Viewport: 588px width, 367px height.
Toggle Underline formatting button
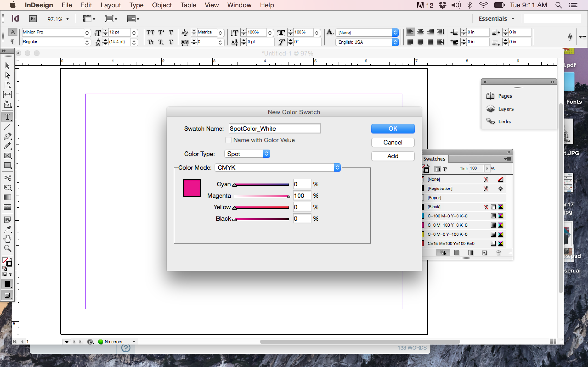[171, 33]
